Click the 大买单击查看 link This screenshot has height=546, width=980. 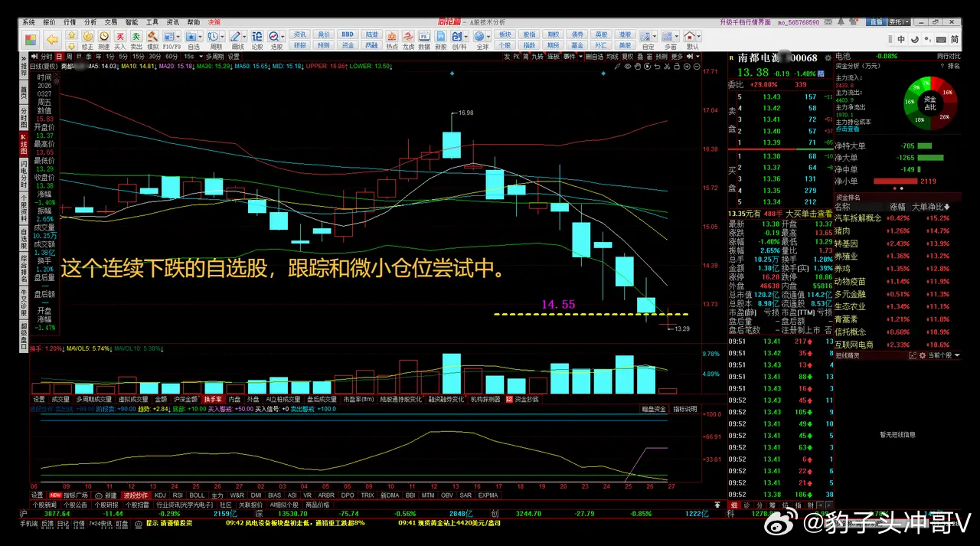(x=809, y=214)
